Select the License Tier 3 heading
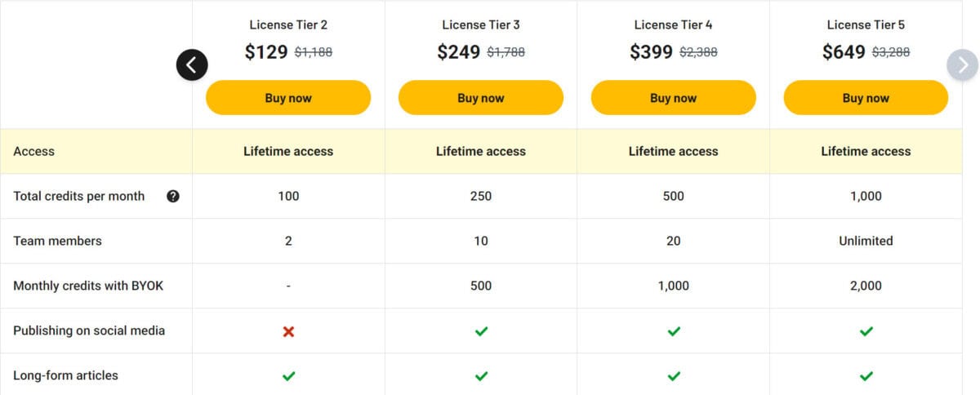This screenshot has width=980, height=395. (x=481, y=24)
